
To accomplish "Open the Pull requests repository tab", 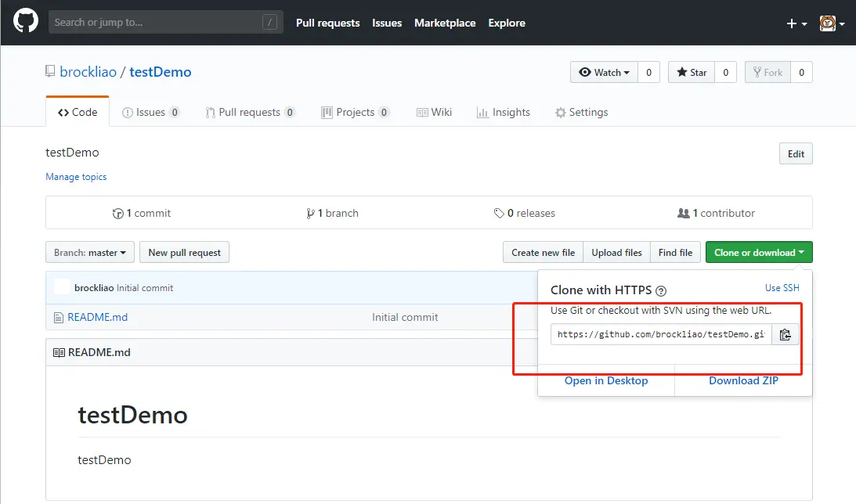I will (x=250, y=112).
